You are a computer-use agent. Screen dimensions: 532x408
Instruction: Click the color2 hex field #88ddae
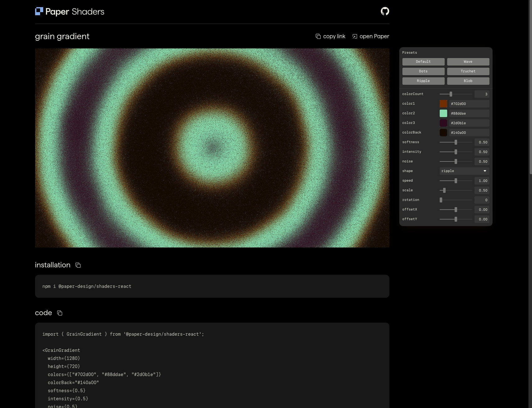tap(469, 113)
